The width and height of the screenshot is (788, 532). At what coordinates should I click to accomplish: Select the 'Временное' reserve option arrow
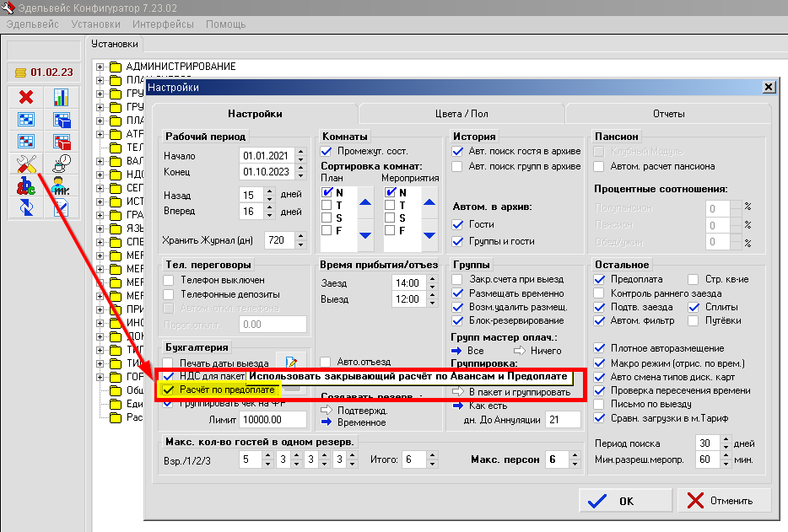[325, 422]
